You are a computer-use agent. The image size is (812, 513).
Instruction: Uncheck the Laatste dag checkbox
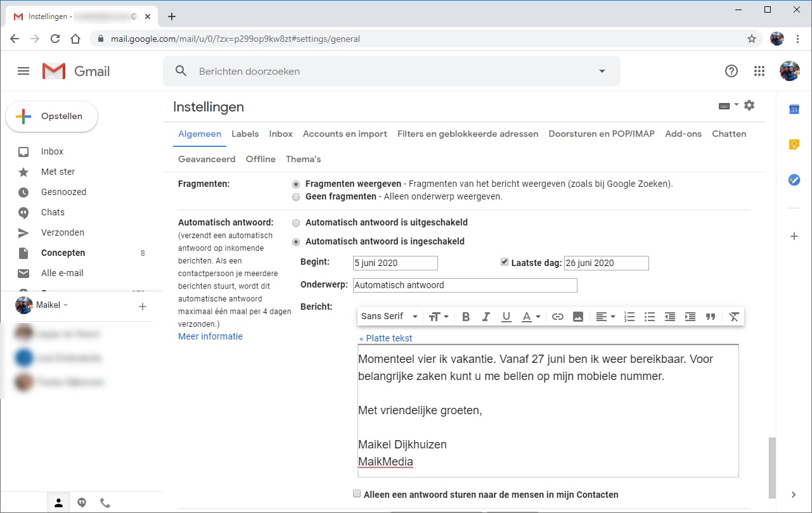click(505, 262)
